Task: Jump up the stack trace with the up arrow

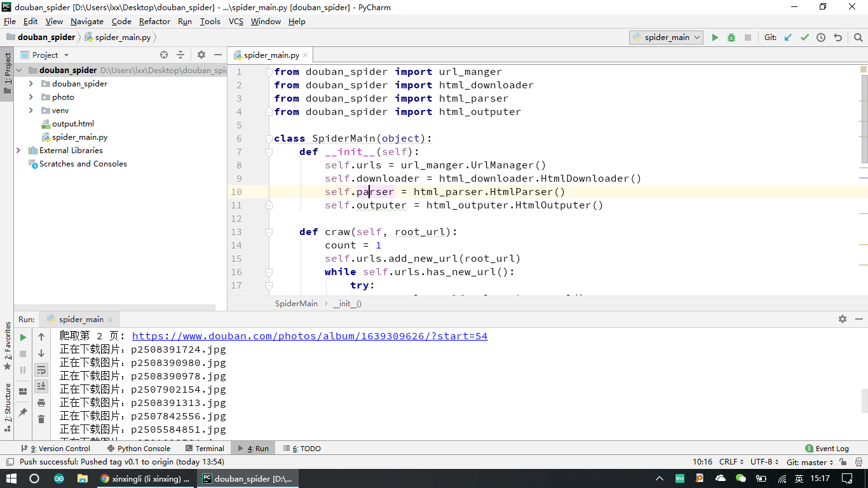Action: coord(41,337)
